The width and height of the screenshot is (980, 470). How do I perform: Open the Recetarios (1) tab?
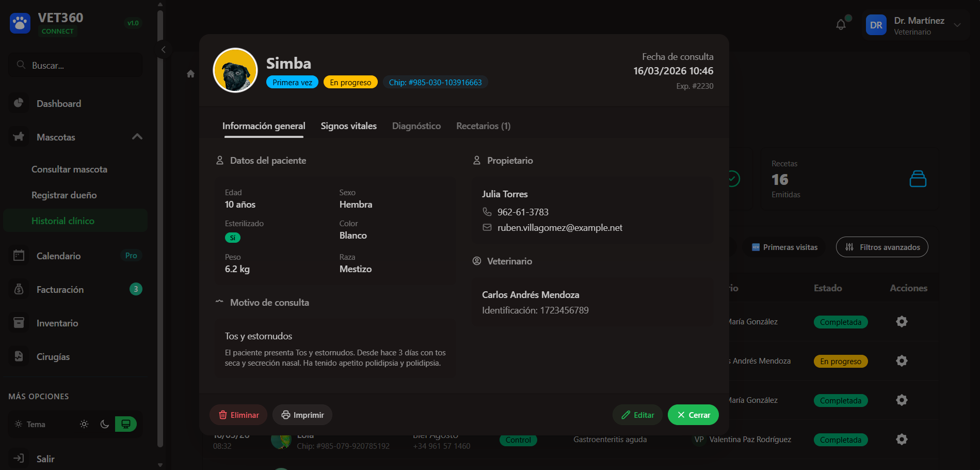click(483, 126)
